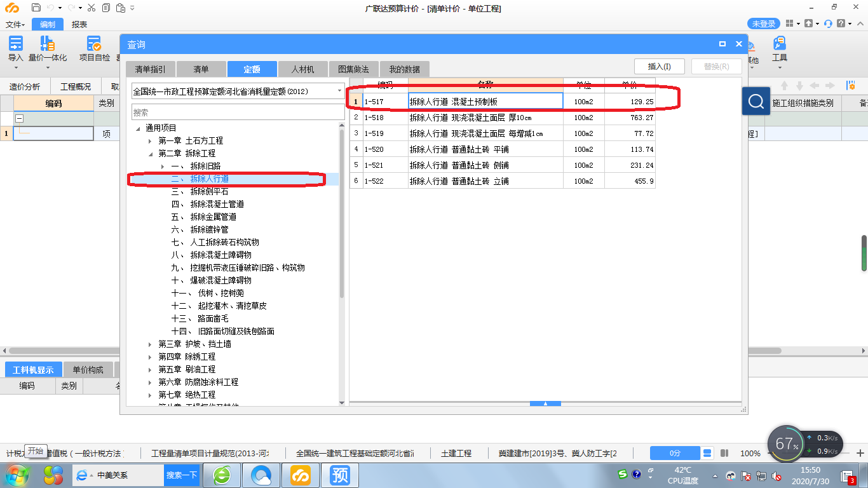
Task: Switch to the 人材机 tab
Action: tap(302, 69)
